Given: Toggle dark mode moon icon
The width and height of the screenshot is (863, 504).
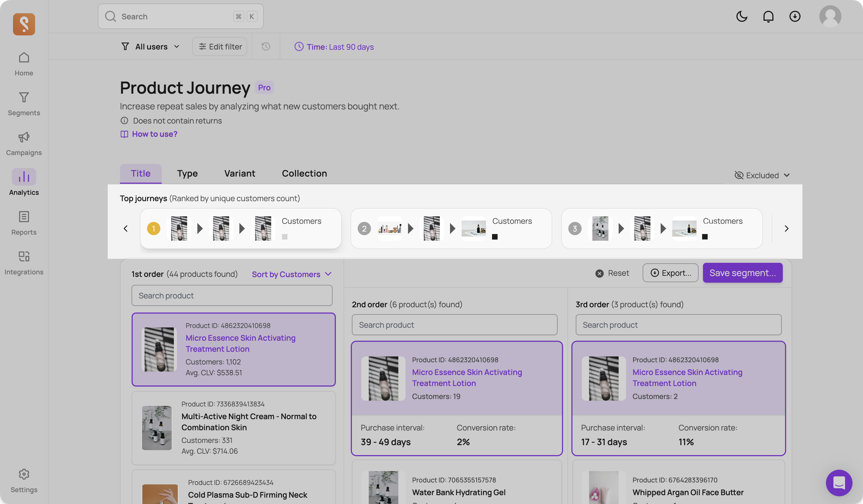Looking at the screenshot, I should 741,16.
